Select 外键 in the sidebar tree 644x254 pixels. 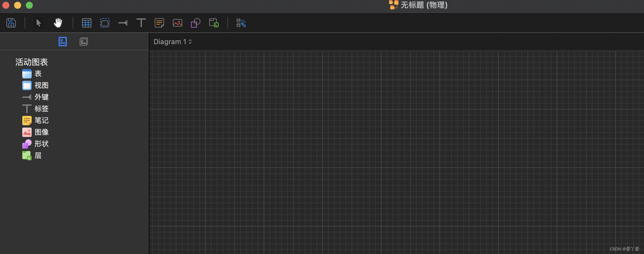pyautogui.click(x=35, y=97)
